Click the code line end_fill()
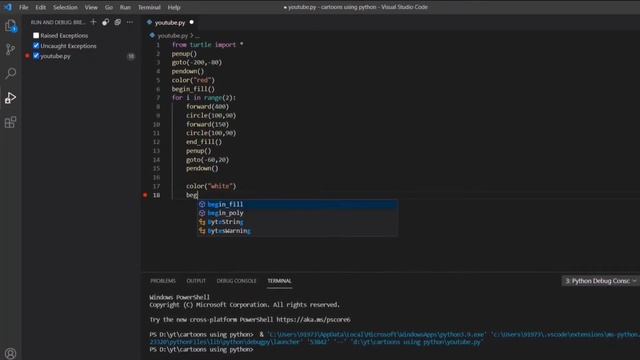 click(204, 142)
